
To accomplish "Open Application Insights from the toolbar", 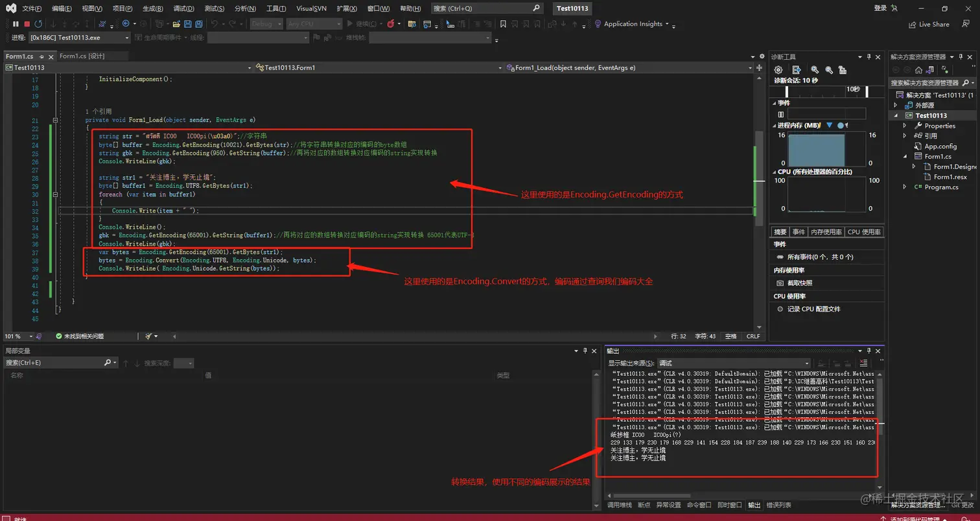I will point(633,24).
